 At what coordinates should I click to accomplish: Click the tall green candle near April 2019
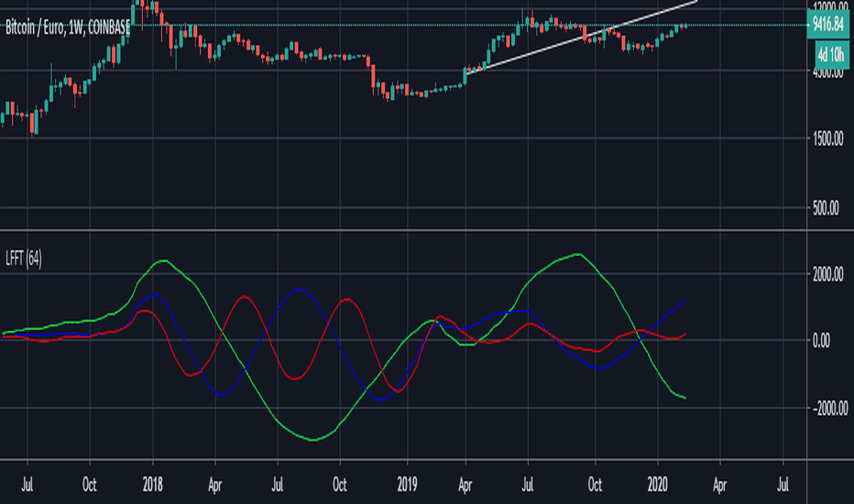[465, 76]
